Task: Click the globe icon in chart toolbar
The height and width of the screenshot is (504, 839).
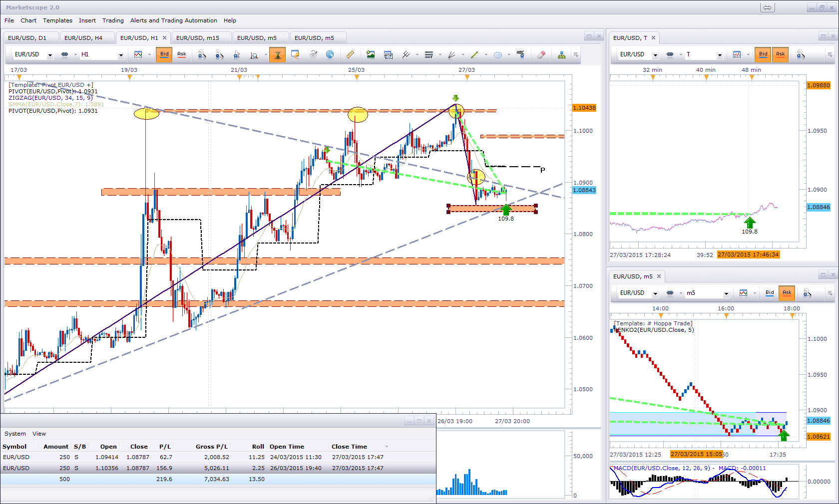Action: coord(330,55)
